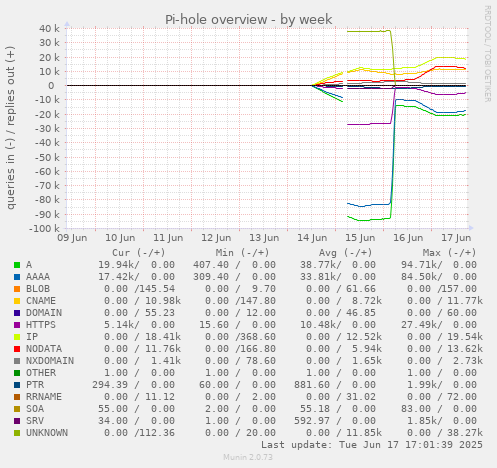Click the 'NXDOMAIN' legend label
The width and height of the screenshot is (497, 468).
(x=50, y=361)
